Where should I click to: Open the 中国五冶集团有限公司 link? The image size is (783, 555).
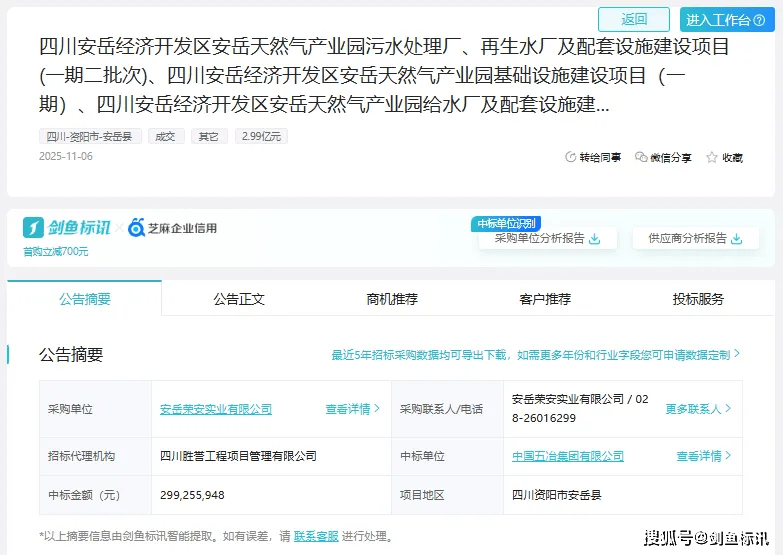tap(567, 456)
